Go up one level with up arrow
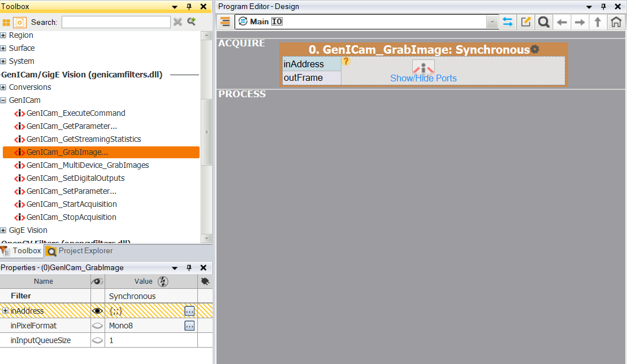Screen dimensions: 627x364 pyautogui.click(x=598, y=22)
